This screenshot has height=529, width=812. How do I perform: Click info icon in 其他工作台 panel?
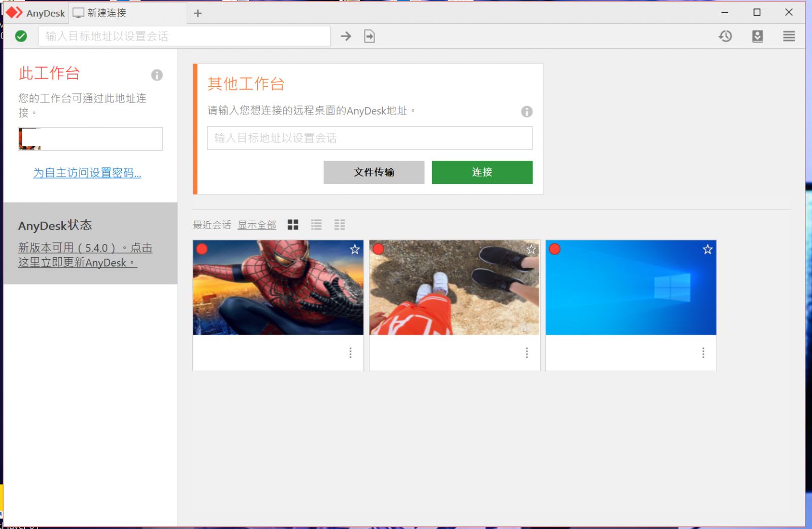point(527,112)
